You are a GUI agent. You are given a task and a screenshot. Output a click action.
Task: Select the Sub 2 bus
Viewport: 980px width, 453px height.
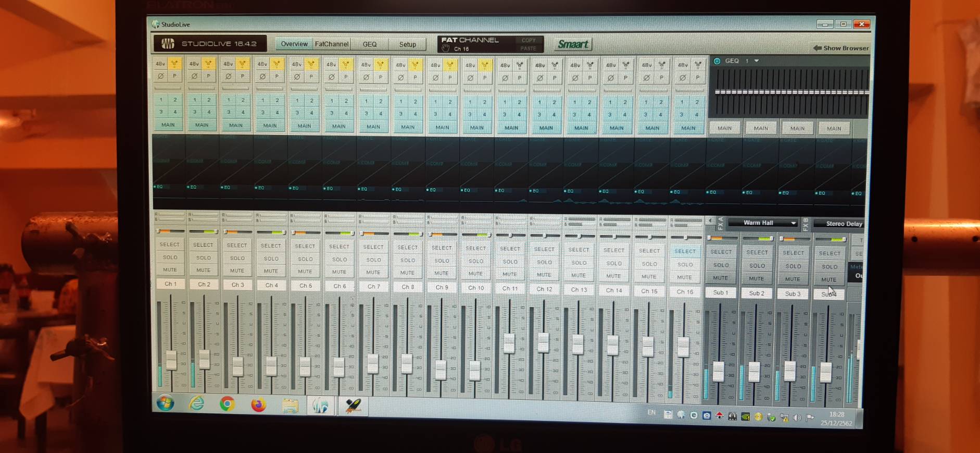tap(757, 252)
